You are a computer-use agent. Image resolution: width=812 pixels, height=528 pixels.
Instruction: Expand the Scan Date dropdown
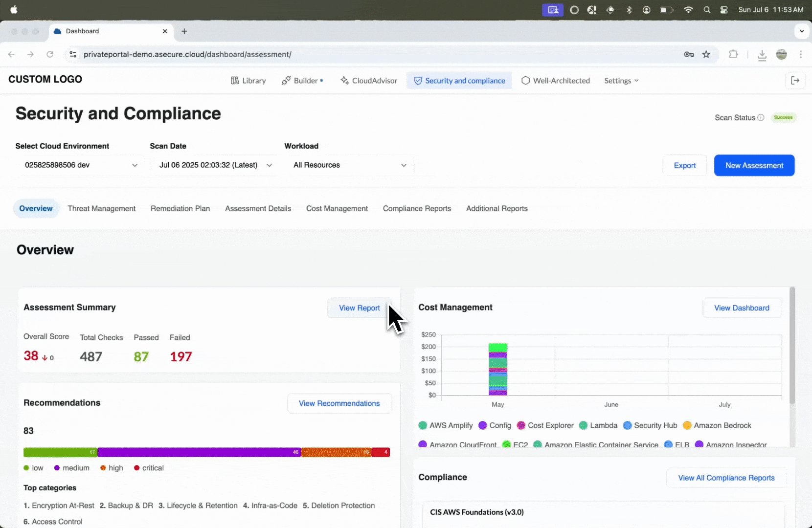(x=215, y=165)
